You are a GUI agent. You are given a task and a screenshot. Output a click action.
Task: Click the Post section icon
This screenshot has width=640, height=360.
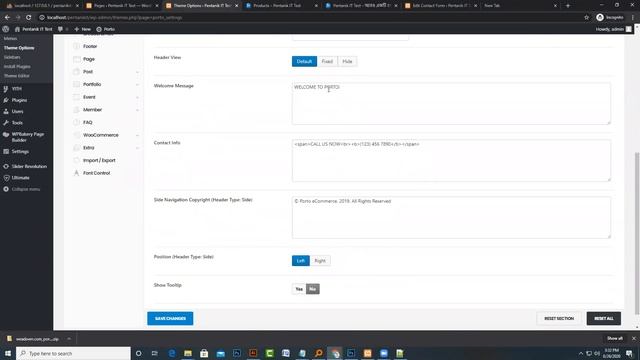click(76, 71)
